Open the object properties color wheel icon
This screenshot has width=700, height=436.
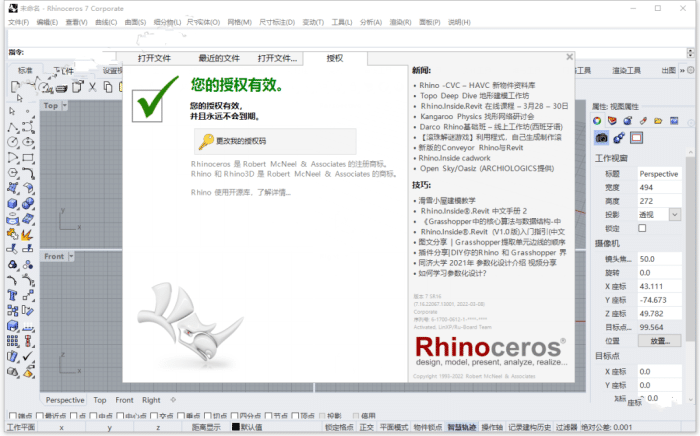pyautogui.click(x=597, y=120)
